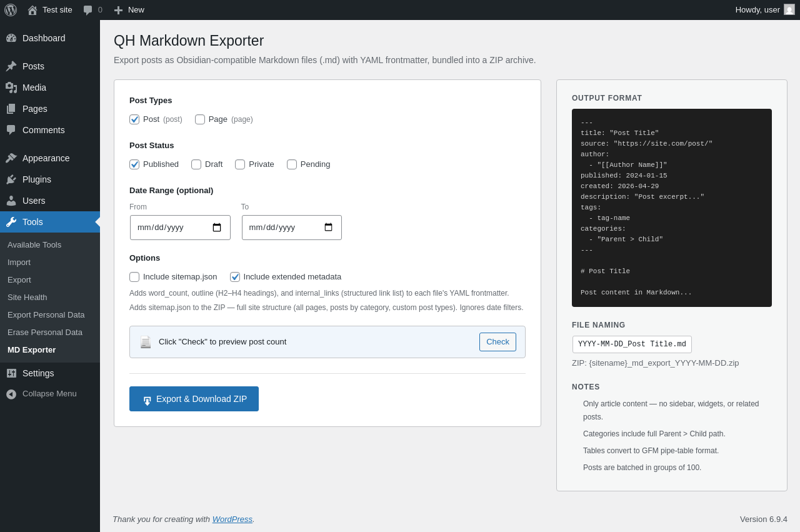
Task: Open the New content menu in admin bar
Action: 129,10
